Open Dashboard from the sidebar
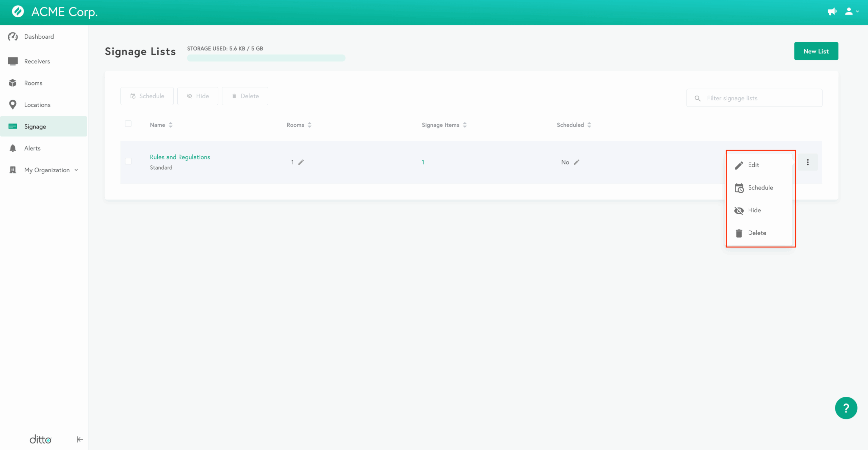This screenshot has height=450, width=868. click(x=39, y=37)
